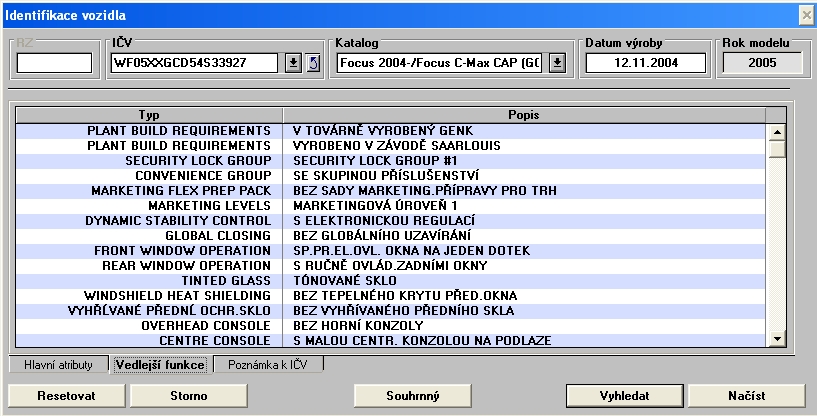
Task: Open the IČV history dropdown arrow
Action: 293,64
